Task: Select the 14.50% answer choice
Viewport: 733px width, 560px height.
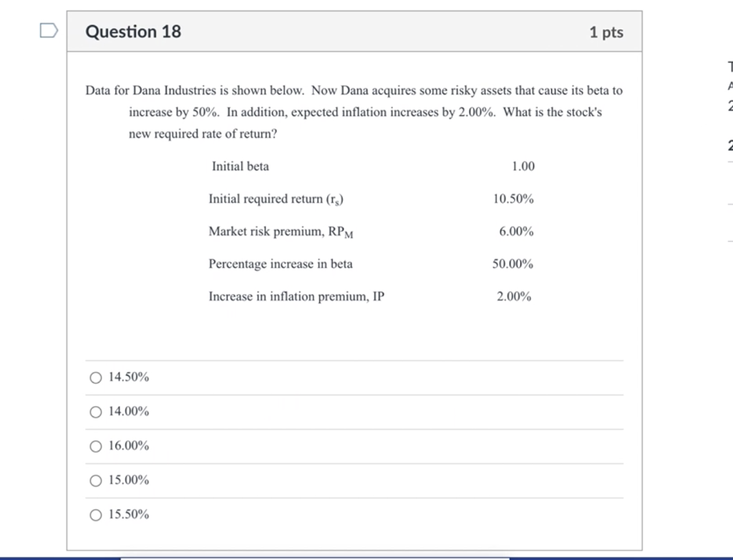Action: coord(95,377)
